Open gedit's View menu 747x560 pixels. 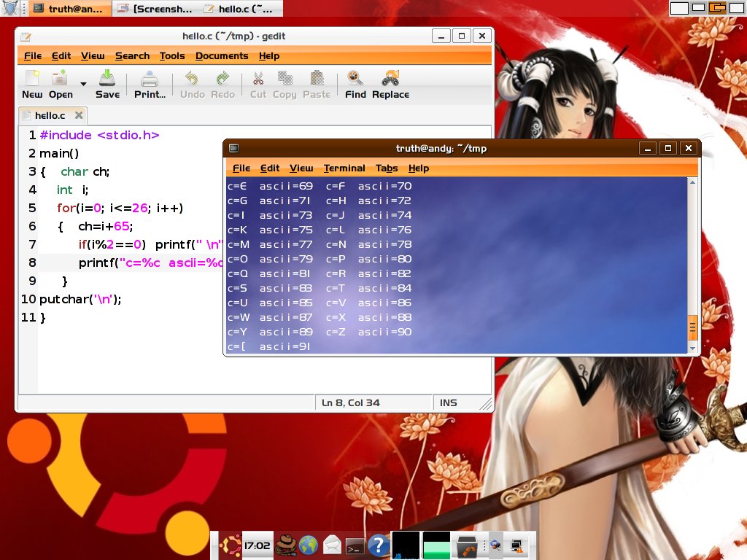tap(93, 55)
